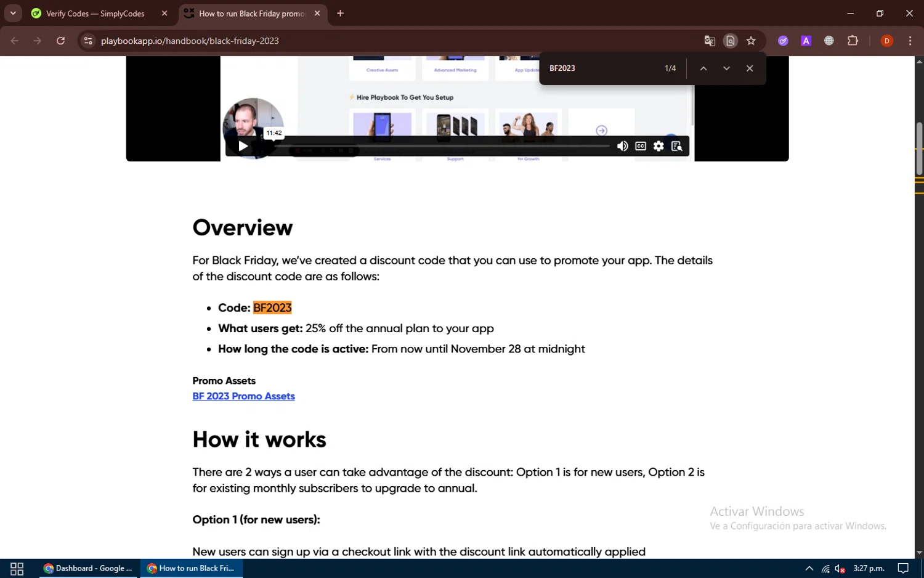This screenshot has height=578, width=924.
Task: Open network status tray icon
Action: pos(825,569)
